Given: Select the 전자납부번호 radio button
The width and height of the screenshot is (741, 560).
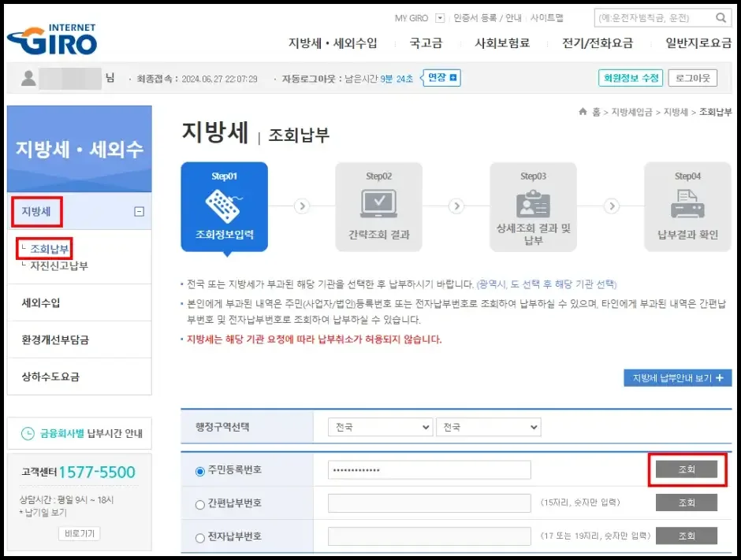Looking at the screenshot, I should coord(200,538).
